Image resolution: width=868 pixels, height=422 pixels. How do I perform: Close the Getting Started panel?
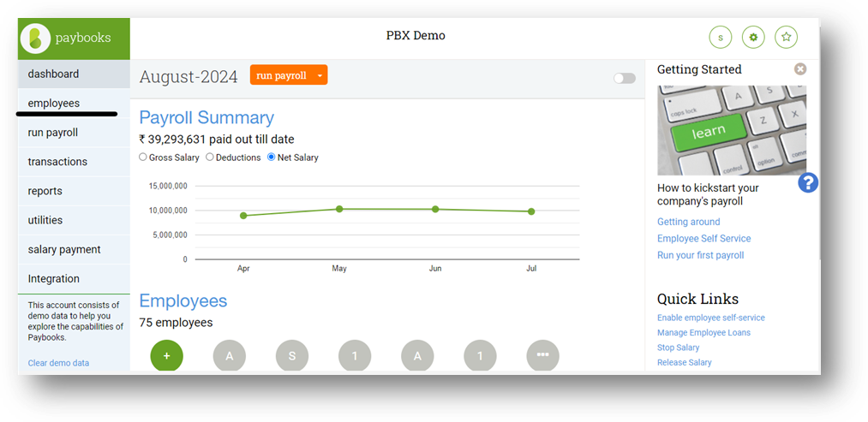[800, 69]
